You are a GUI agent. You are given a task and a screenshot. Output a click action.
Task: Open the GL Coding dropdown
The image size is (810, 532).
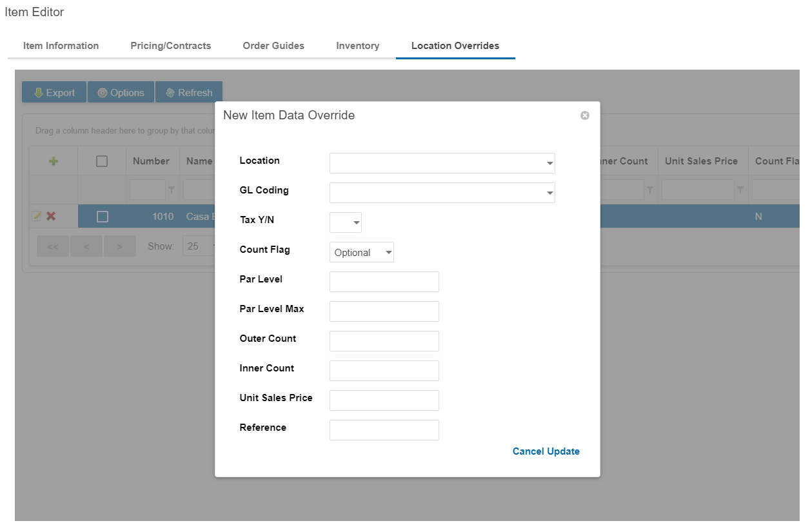click(x=549, y=193)
